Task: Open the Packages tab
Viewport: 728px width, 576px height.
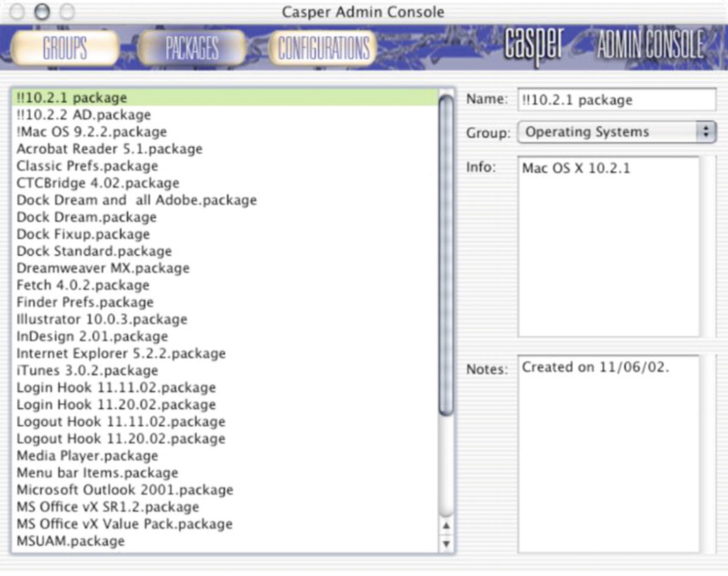Action: pyautogui.click(x=192, y=48)
